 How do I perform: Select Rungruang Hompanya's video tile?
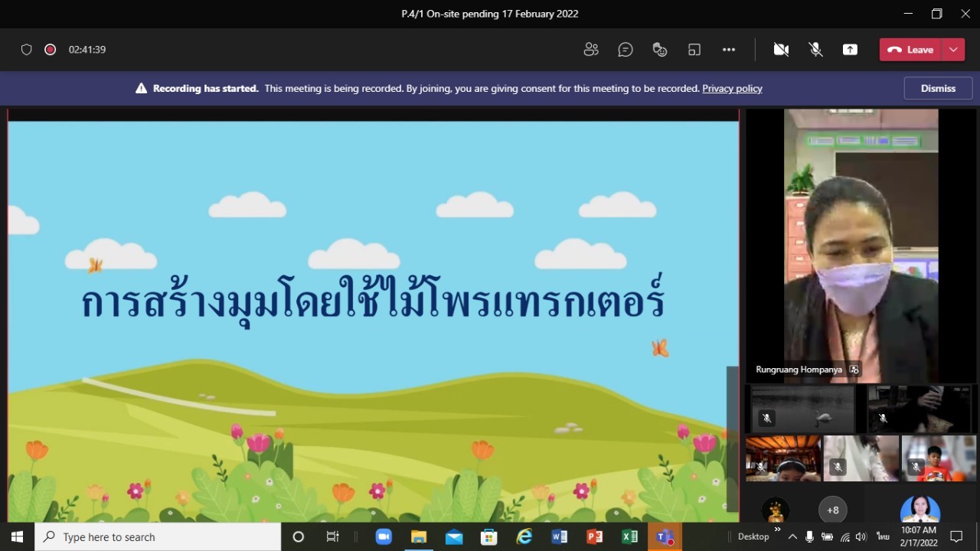tap(861, 245)
